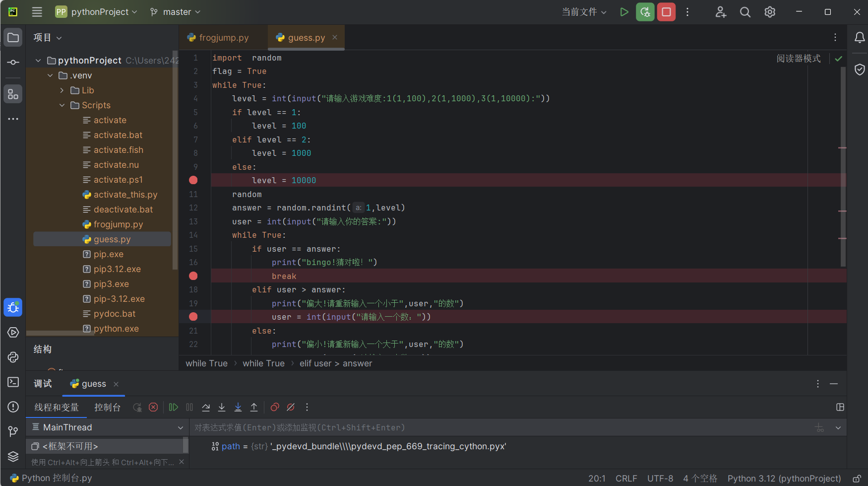Open the View Breakpoints icon
The width and height of the screenshot is (868, 486).
click(275, 407)
